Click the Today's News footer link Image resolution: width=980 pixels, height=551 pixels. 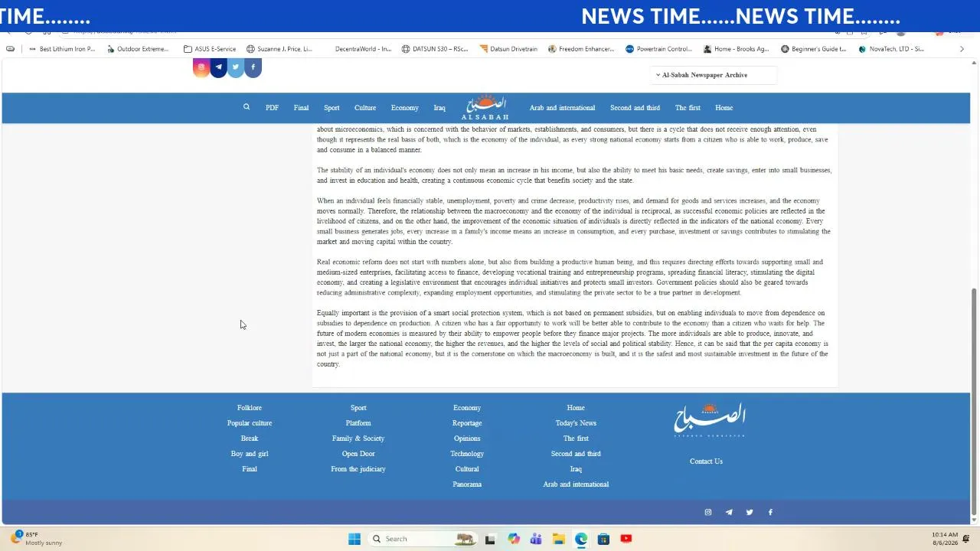576,423
